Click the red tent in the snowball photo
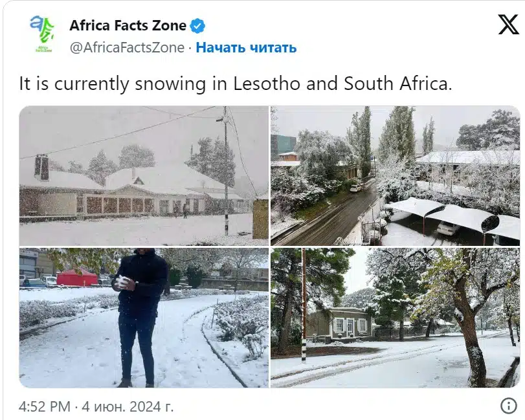This screenshot has width=525, height=420. pos(77,277)
